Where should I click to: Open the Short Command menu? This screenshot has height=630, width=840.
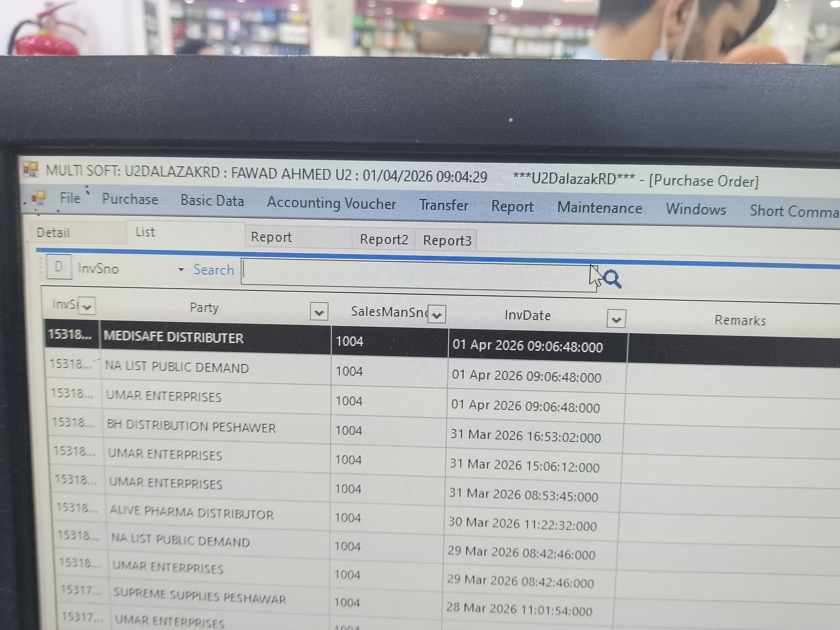[x=794, y=211]
